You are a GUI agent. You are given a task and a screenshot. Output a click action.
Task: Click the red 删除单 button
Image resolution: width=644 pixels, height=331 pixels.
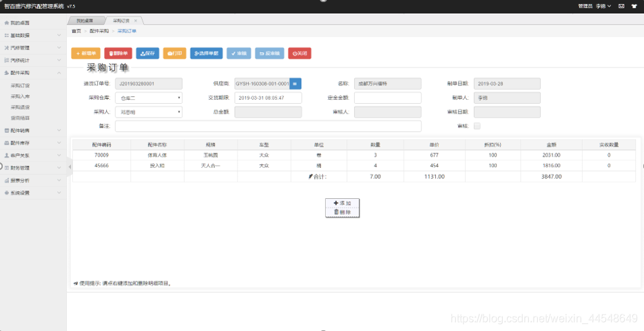(x=118, y=53)
